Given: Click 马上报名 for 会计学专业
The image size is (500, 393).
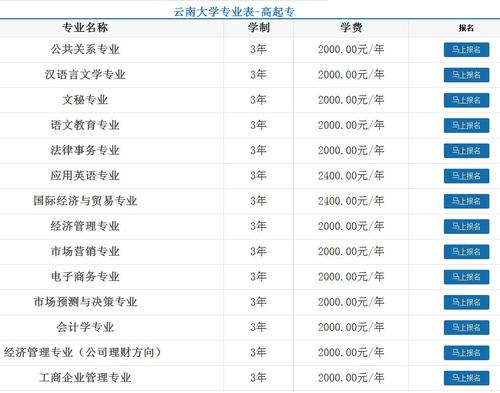Looking at the screenshot, I should click(466, 327).
